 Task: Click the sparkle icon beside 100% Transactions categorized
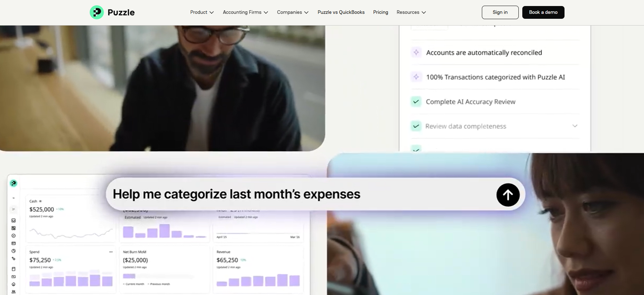click(x=416, y=77)
